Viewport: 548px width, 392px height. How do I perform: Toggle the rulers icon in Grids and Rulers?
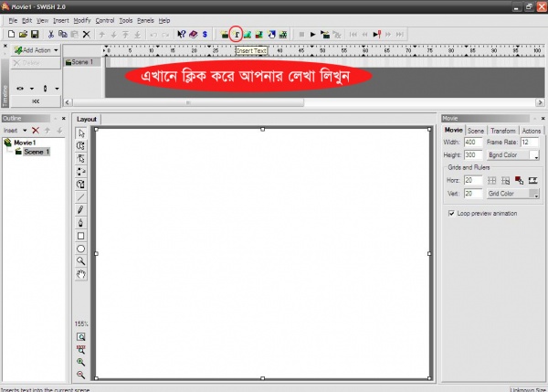pos(532,180)
